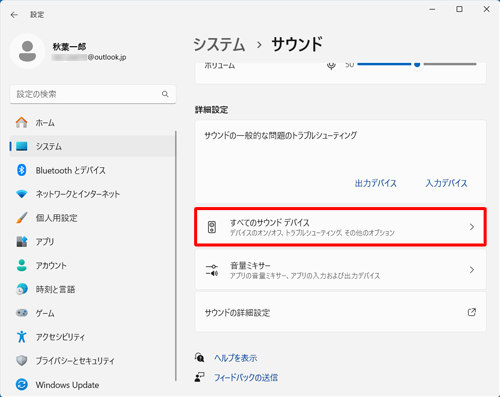Click the personalization paintbrush icon
The width and height of the screenshot is (500, 397).
click(22, 218)
